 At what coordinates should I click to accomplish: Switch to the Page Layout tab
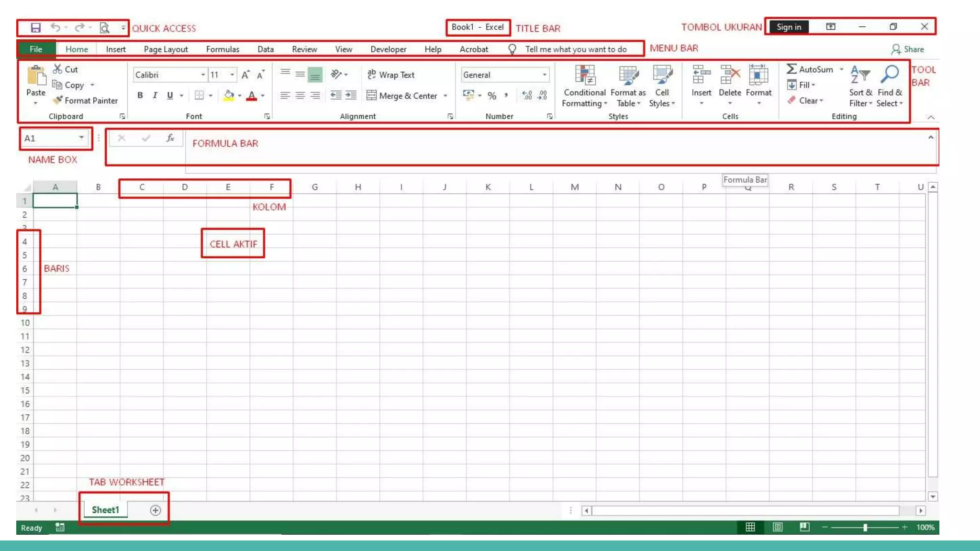(x=166, y=49)
